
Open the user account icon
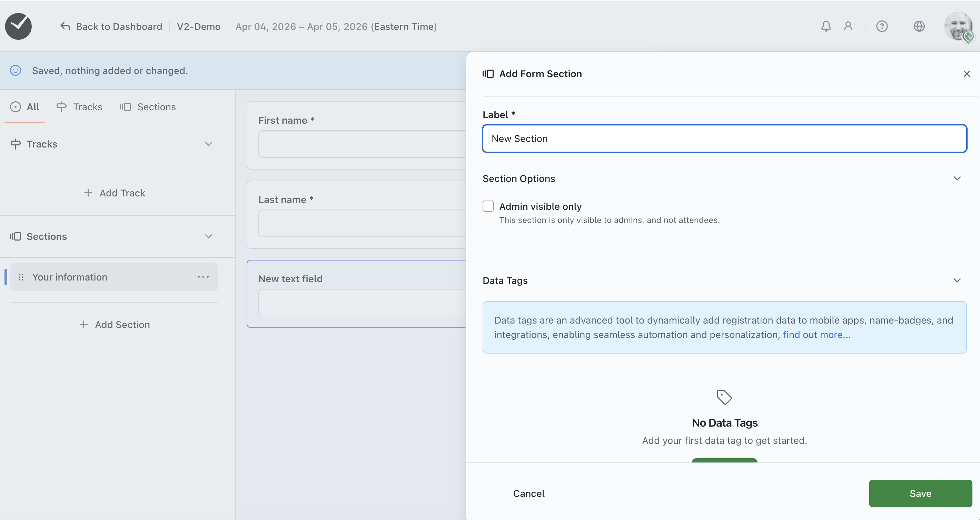coord(848,26)
